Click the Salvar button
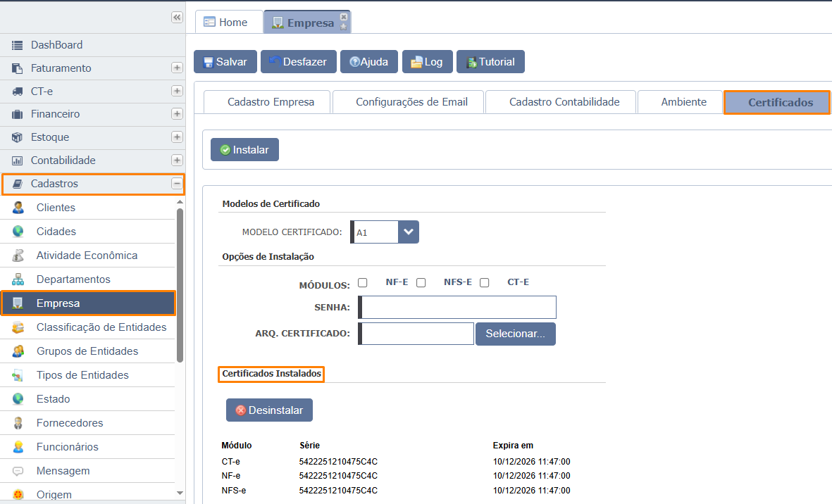The width and height of the screenshot is (832, 504). coord(225,61)
